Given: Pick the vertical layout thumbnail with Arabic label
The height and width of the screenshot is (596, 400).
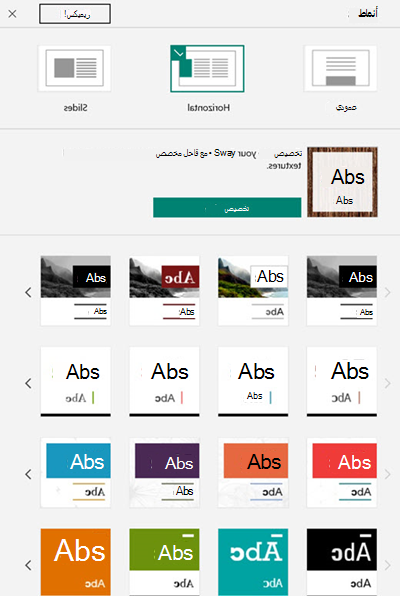Looking at the screenshot, I should pyautogui.click(x=340, y=68).
